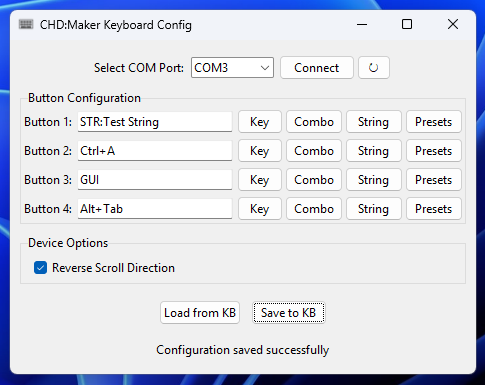Set a Combo for Button 4
The width and height of the screenshot is (485, 385).
[314, 209]
